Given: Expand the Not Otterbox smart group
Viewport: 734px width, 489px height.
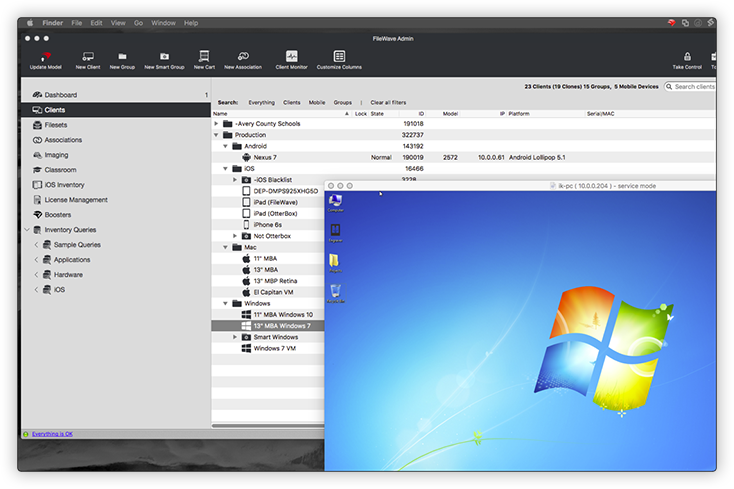Looking at the screenshot, I should point(235,236).
